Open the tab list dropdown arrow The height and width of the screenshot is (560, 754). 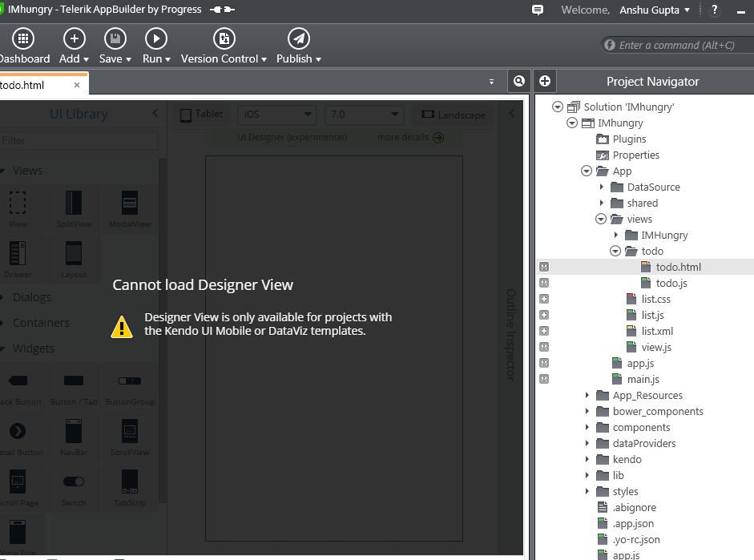coord(491,82)
